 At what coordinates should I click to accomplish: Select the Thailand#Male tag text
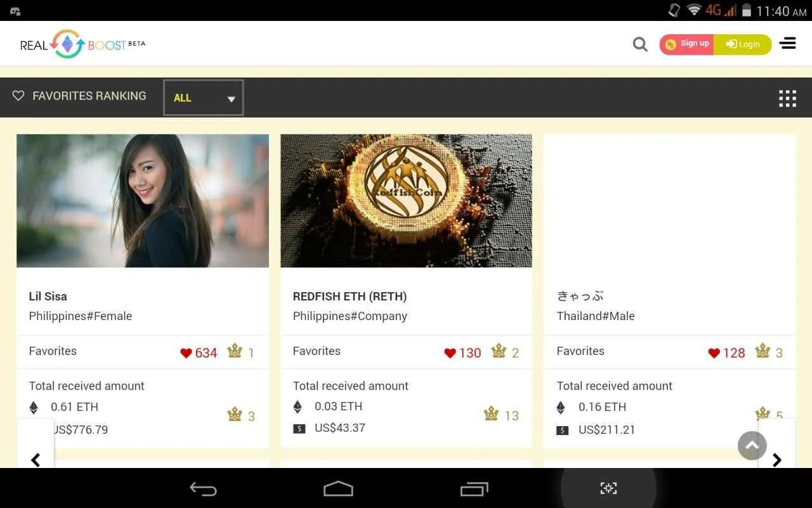596,316
